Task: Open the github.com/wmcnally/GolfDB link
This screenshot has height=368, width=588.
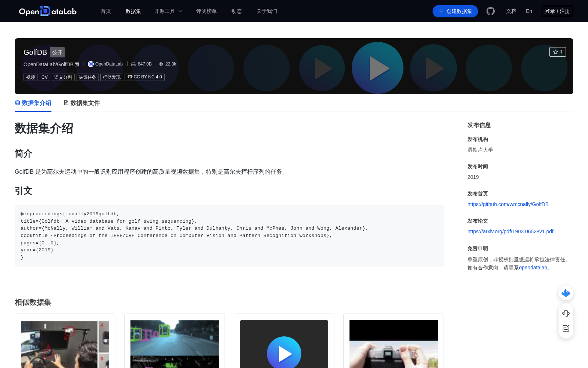Action: 508,204
